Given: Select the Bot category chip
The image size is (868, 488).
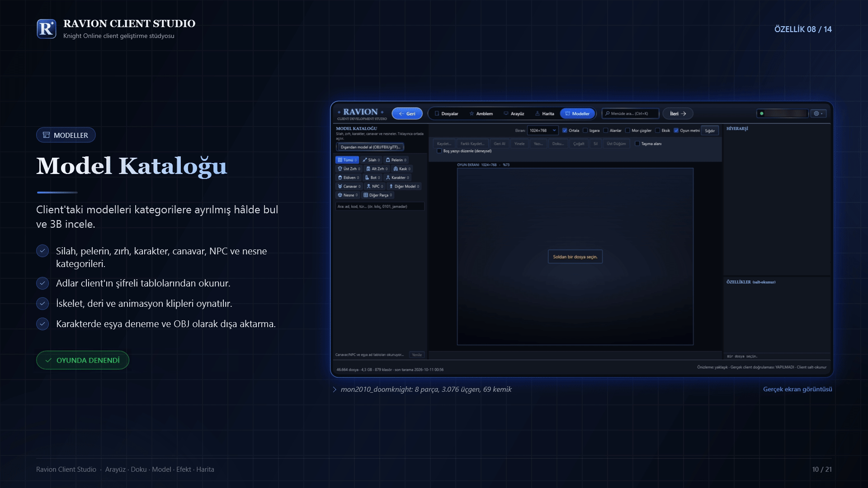Looking at the screenshot, I should [x=373, y=178].
